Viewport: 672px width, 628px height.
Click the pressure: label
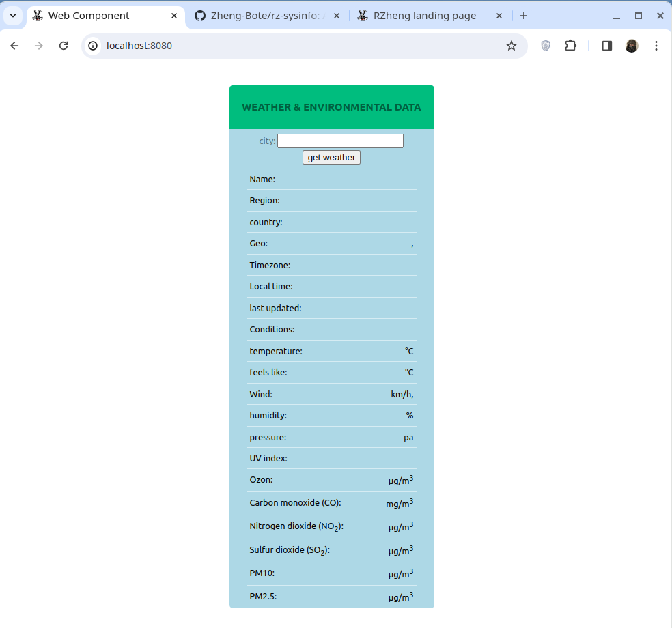(x=268, y=438)
